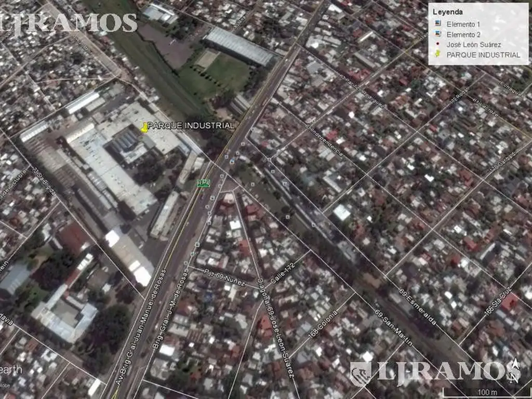
Task: Select the yellow pushpin placemark on the map
Action: [x=144, y=127]
